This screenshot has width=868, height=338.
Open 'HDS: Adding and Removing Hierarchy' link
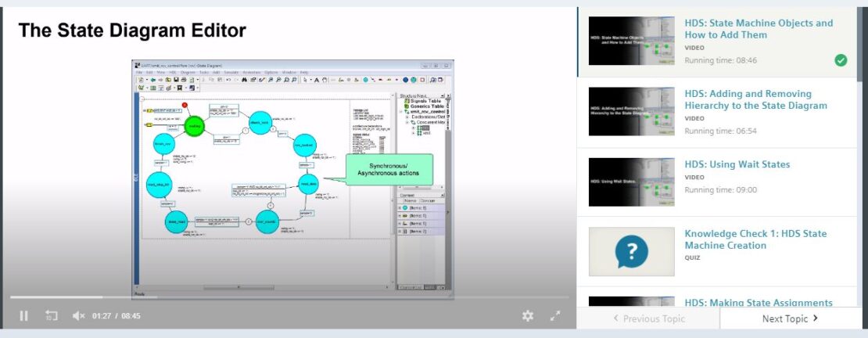point(755,99)
